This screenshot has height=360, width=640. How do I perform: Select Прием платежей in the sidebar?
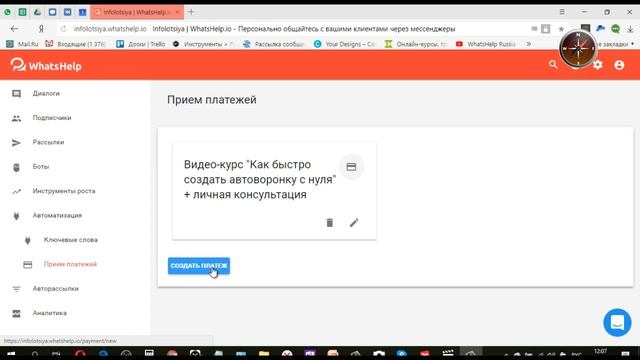[x=70, y=264]
